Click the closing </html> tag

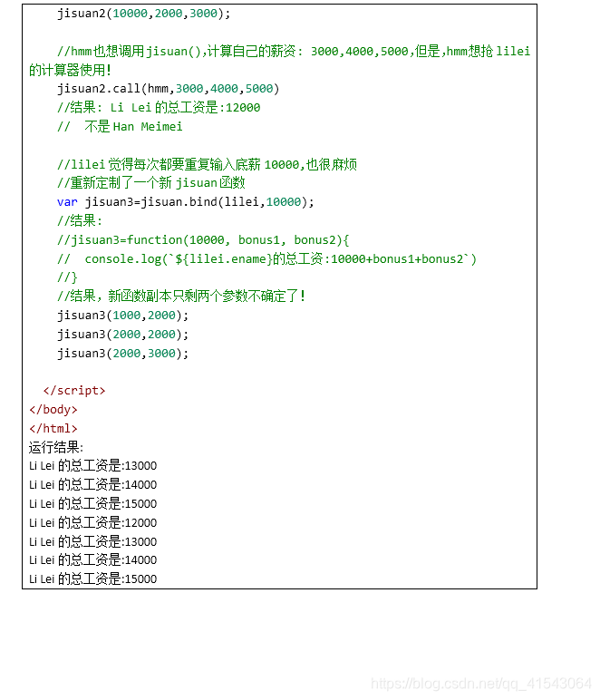(x=53, y=429)
